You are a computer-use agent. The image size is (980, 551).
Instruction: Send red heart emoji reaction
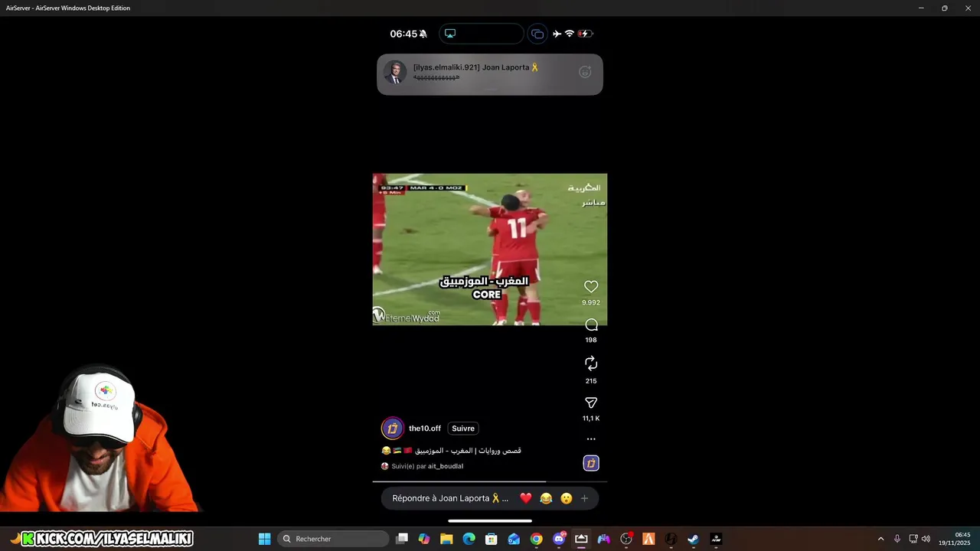[x=526, y=498]
